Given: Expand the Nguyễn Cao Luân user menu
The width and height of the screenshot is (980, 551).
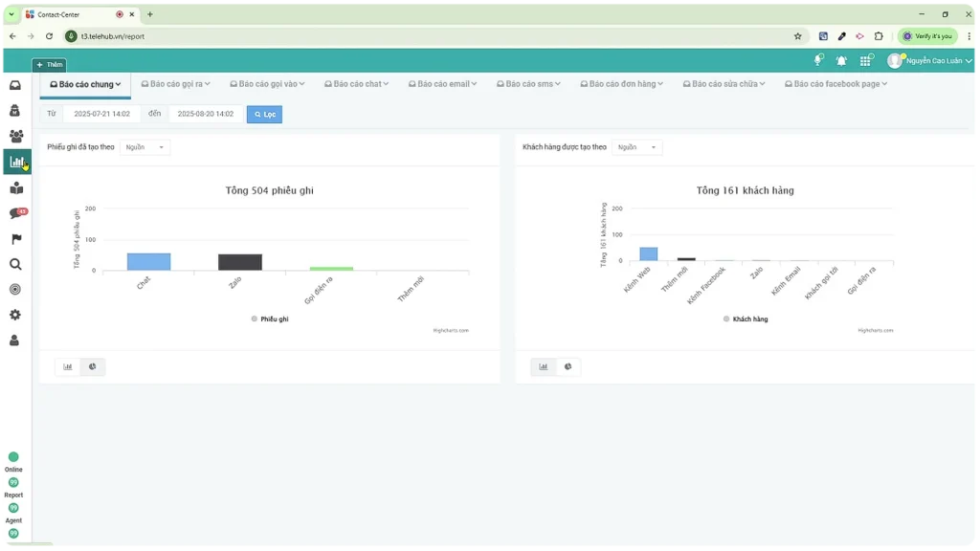Looking at the screenshot, I should pyautogui.click(x=930, y=60).
